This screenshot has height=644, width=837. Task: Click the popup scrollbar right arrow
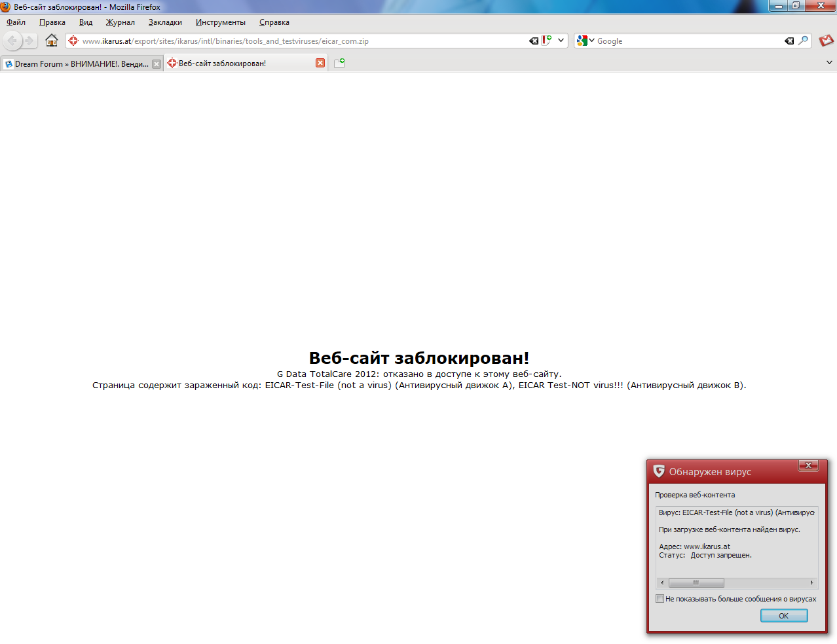[x=811, y=582]
